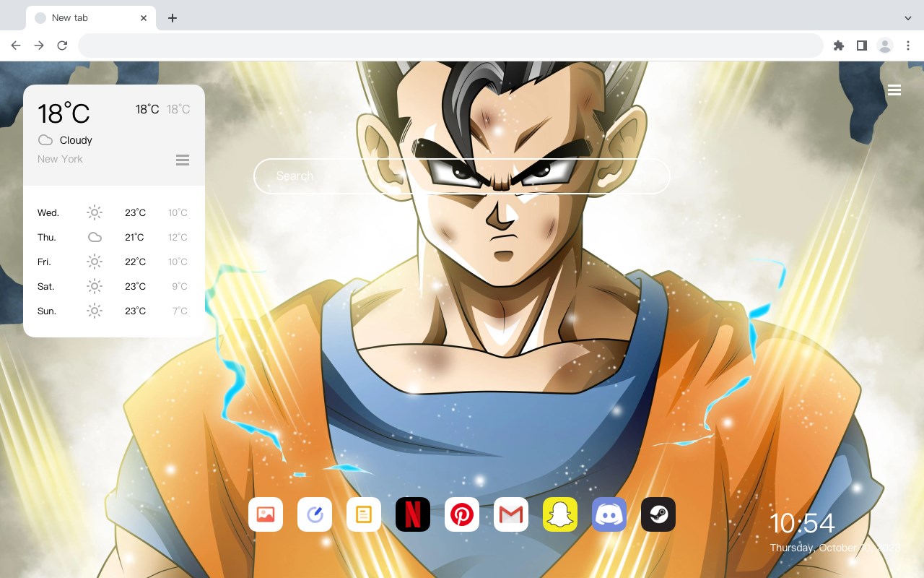The image size is (924, 578).
Task: Click the New York location label
Action: coord(60,159)
